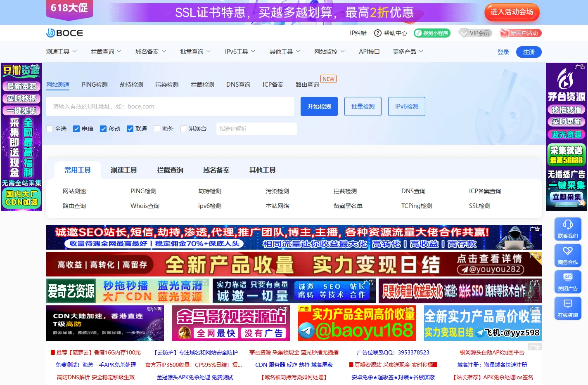
Task: Switch to the 劫持检测 tab
Action: coord(131,85)
